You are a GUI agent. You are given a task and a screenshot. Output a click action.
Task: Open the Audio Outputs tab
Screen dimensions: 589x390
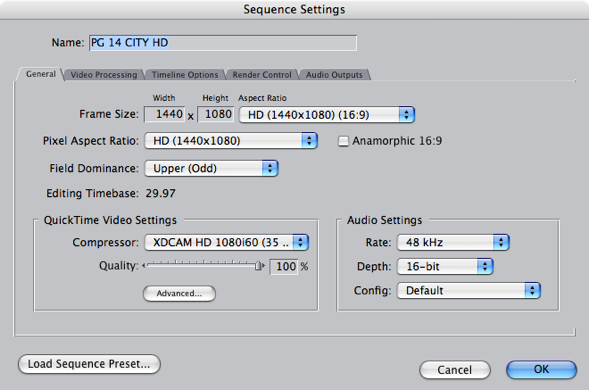334,75
